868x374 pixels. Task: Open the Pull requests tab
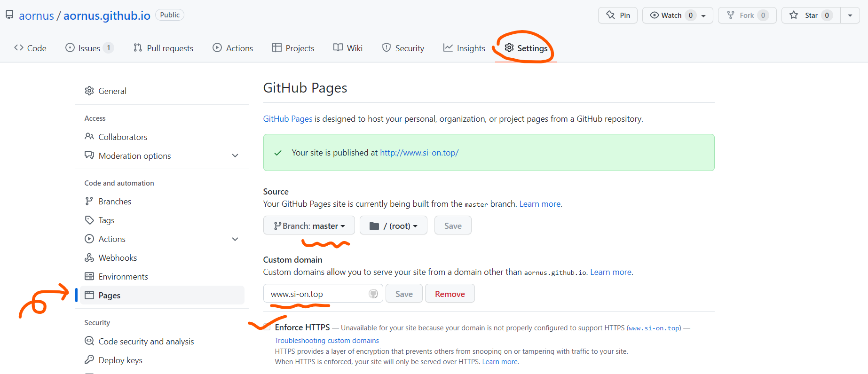163,48
